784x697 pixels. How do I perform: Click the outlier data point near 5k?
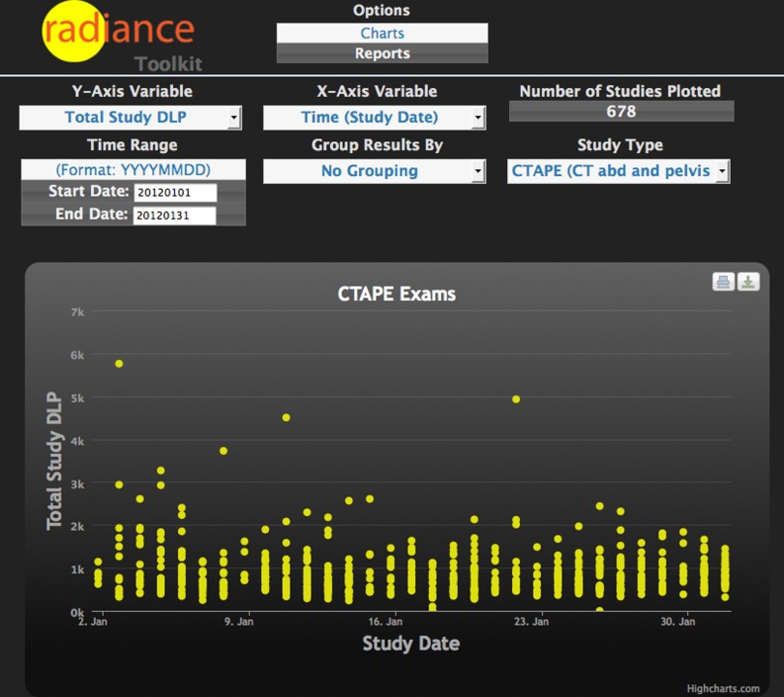[516, 399]
